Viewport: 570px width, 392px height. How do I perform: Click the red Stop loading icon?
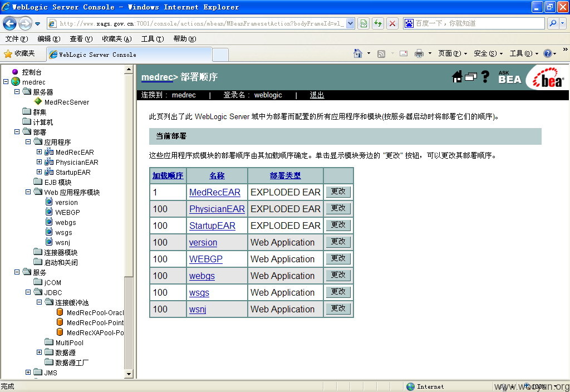(392, 23)
